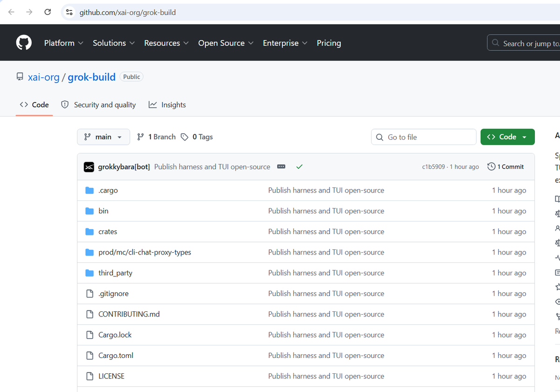This screenshot has width=560, height=392.
Task: Click the file icon for Cargo.toml
Action: (90, 356)
